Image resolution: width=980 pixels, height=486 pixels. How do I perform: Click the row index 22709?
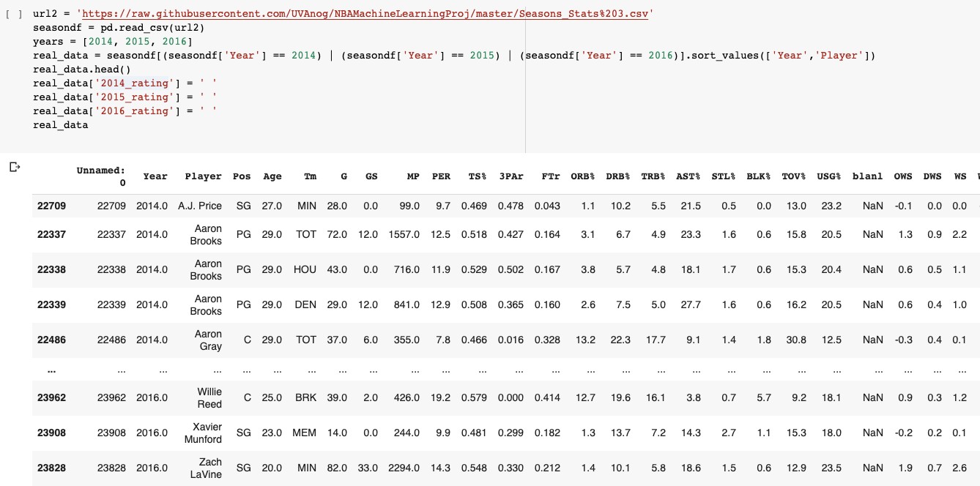pos(51,206)
